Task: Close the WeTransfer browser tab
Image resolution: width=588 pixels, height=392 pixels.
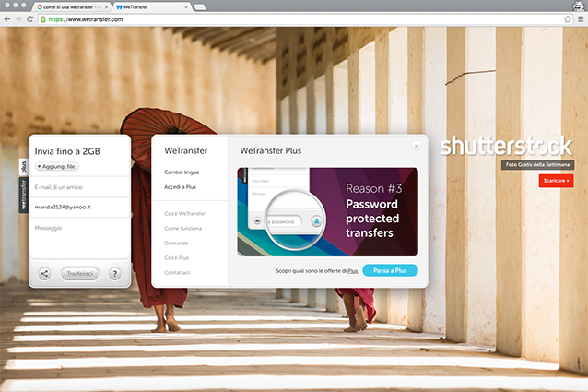Action: click(x=186, y=6)
